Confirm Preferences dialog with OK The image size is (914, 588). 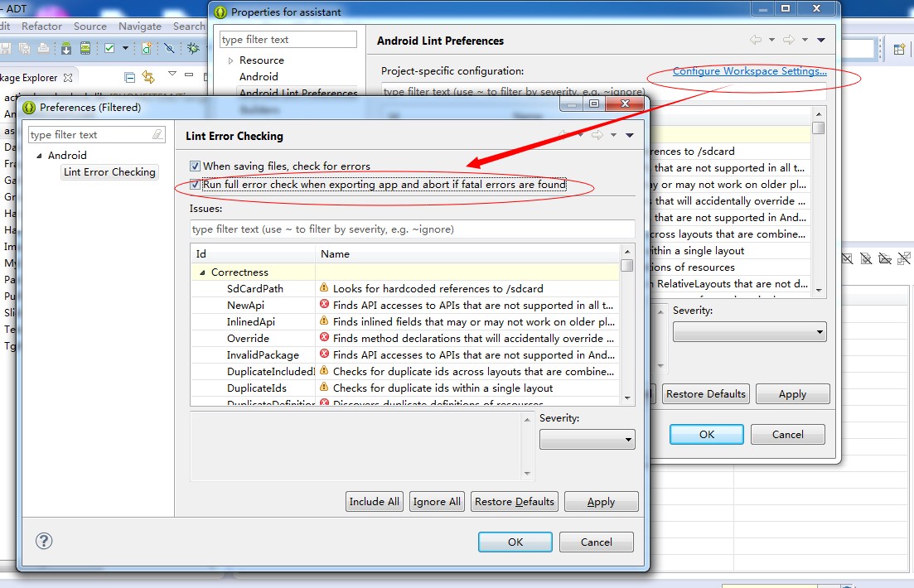click(515, 542)
